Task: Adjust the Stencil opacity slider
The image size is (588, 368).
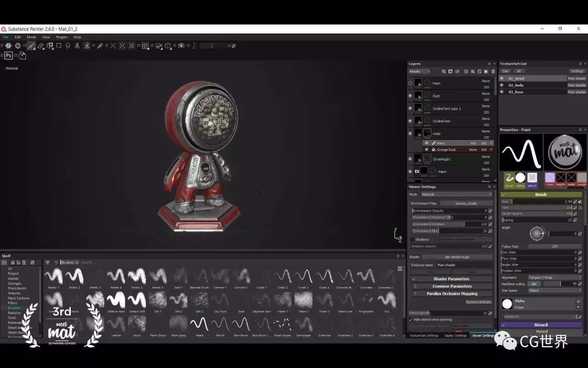Action: [448, 313]
